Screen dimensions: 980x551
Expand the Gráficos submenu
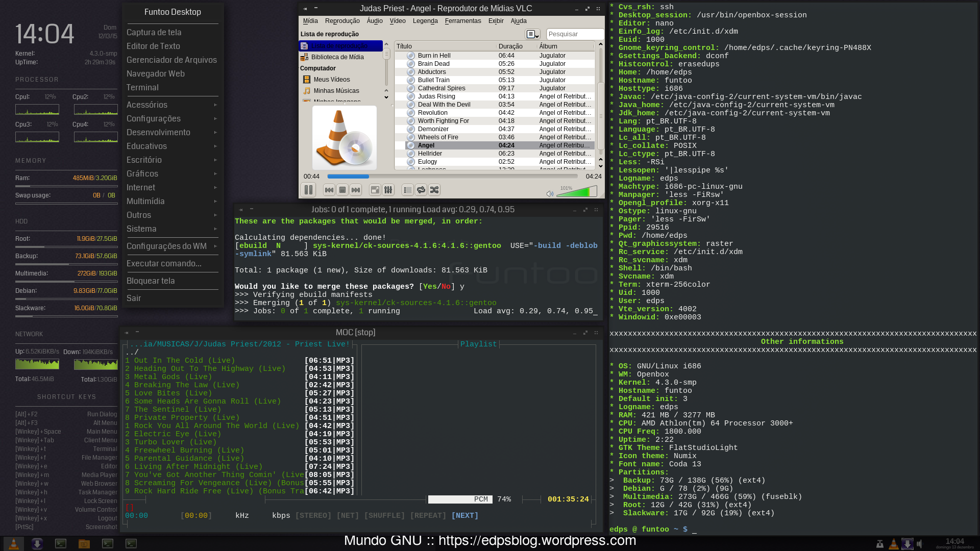click(x=172, y=173)
